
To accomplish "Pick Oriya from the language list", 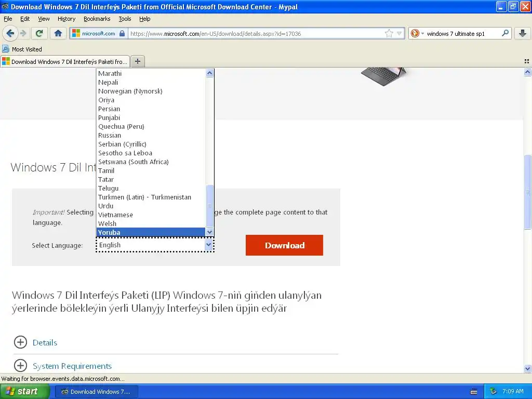I will [151, 100].
